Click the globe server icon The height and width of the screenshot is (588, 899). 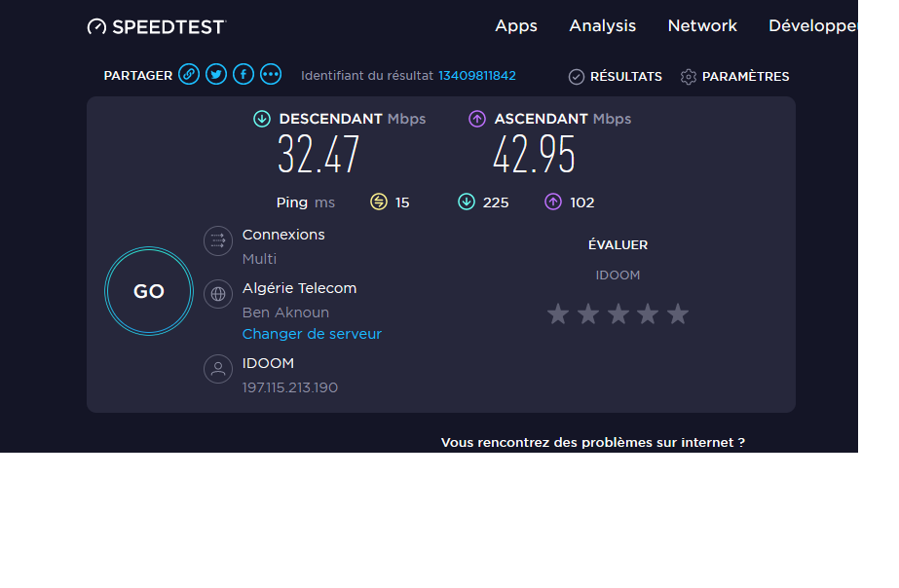click(218, 294)
